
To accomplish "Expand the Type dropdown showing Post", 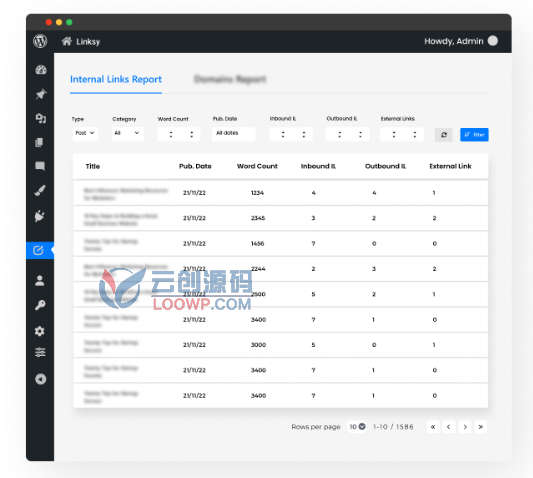I will coord(85,133).
